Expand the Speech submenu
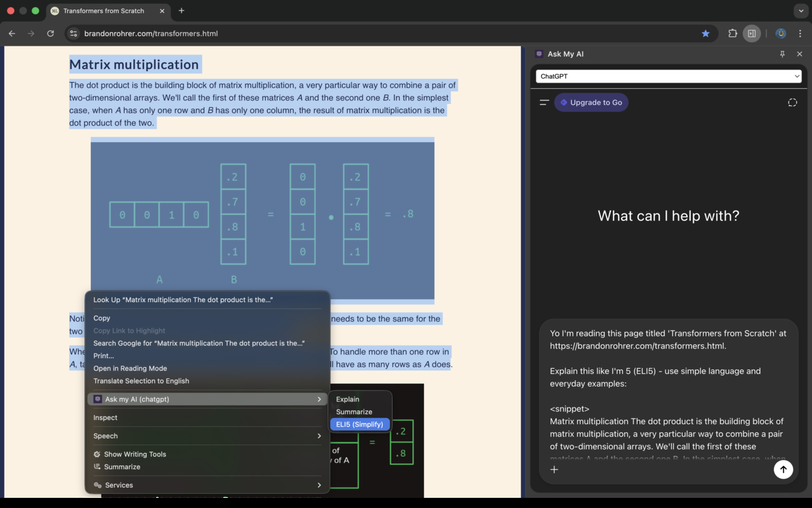Image resolution: width=812 pixels, height=508 pixels. [x=207, y=436]
